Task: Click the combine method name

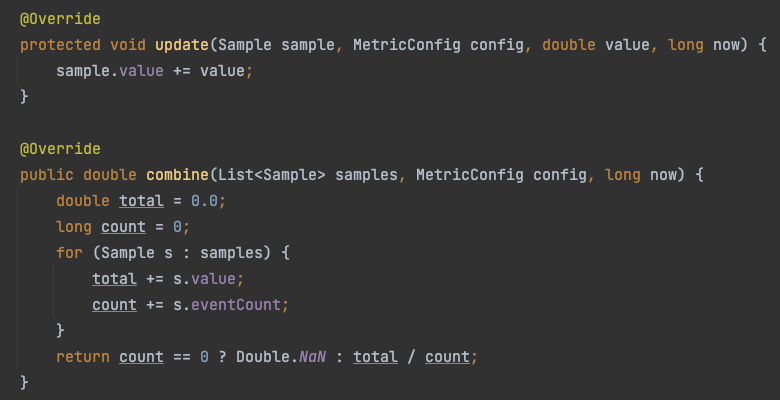Action: coord(178,175)
